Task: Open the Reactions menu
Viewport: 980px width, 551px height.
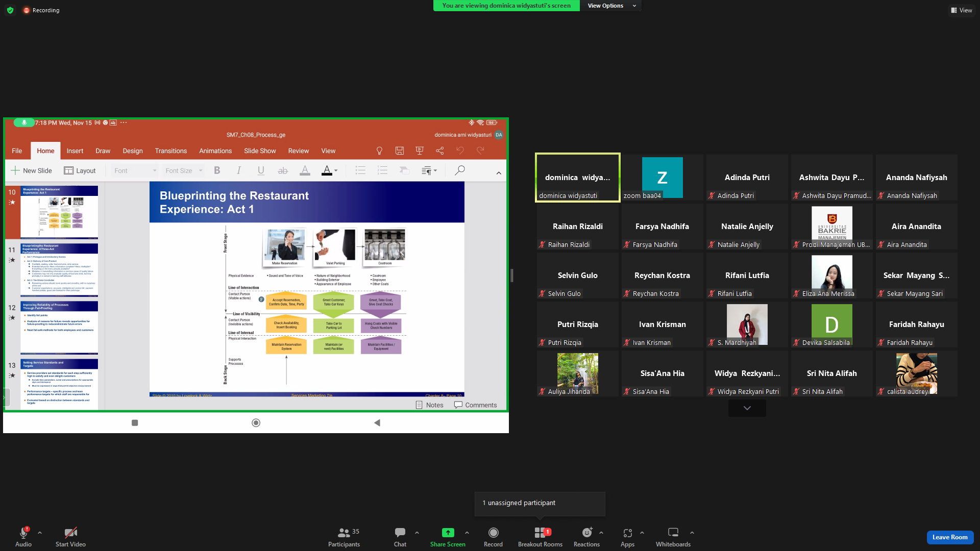Action: (587, 537)
